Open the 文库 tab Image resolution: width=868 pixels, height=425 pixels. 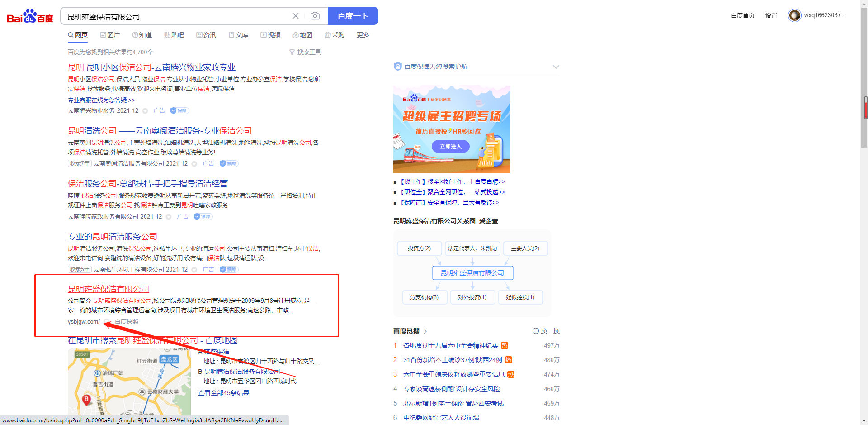[238, 35]
